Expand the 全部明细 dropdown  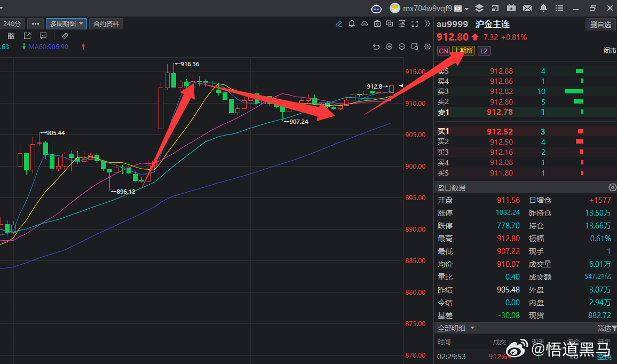tap(456, 328)
